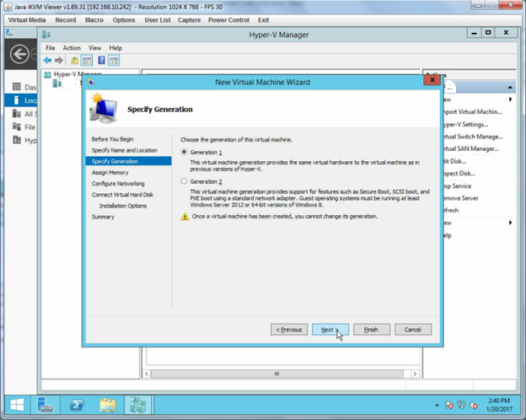Select the Generation 1 radio button
This screenshot has width=526, height=420.
coord(184,152)
